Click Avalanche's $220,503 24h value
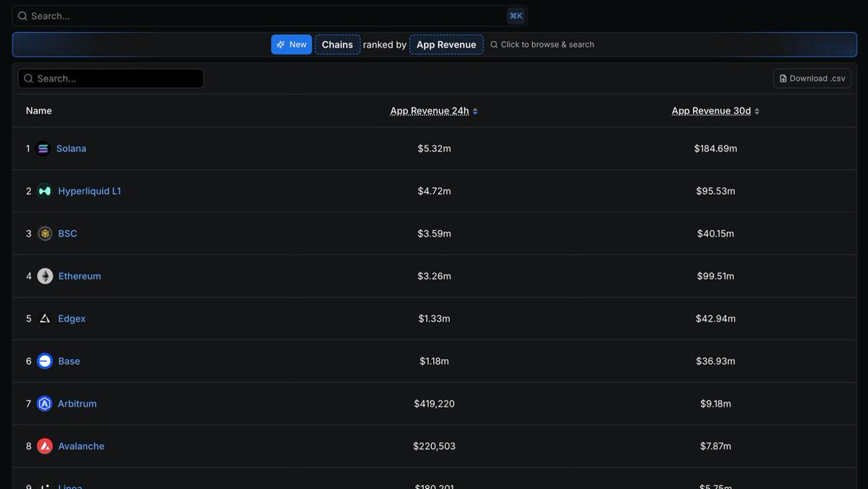 pyautogui.click(x=434, y=446)
